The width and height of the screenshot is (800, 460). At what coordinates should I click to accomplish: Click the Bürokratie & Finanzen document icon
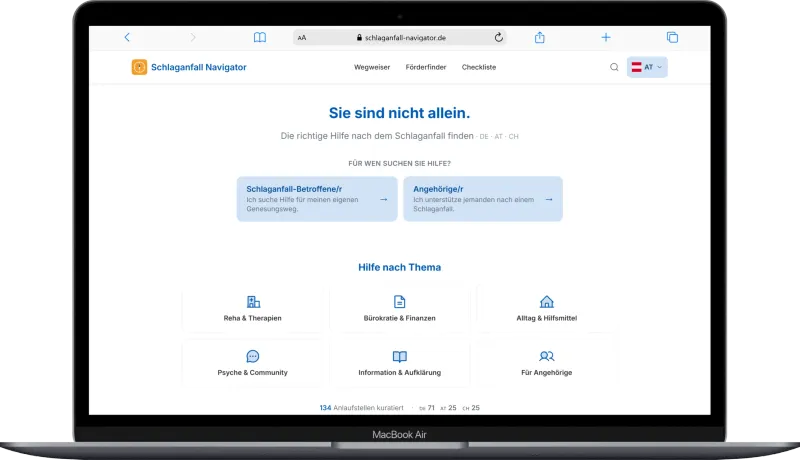[x=399, y=301]
